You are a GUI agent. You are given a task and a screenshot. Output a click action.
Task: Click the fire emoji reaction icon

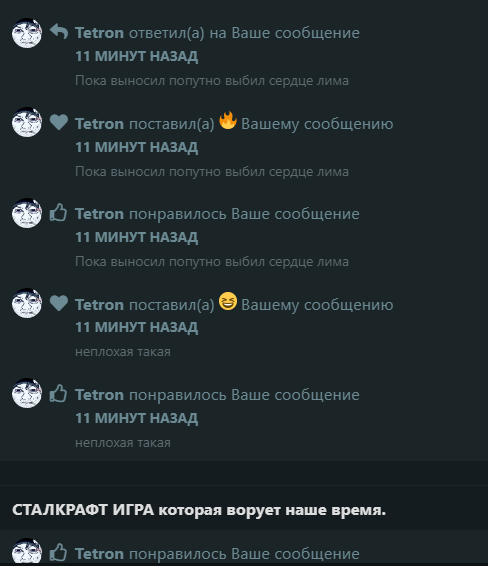click(228, 120)
